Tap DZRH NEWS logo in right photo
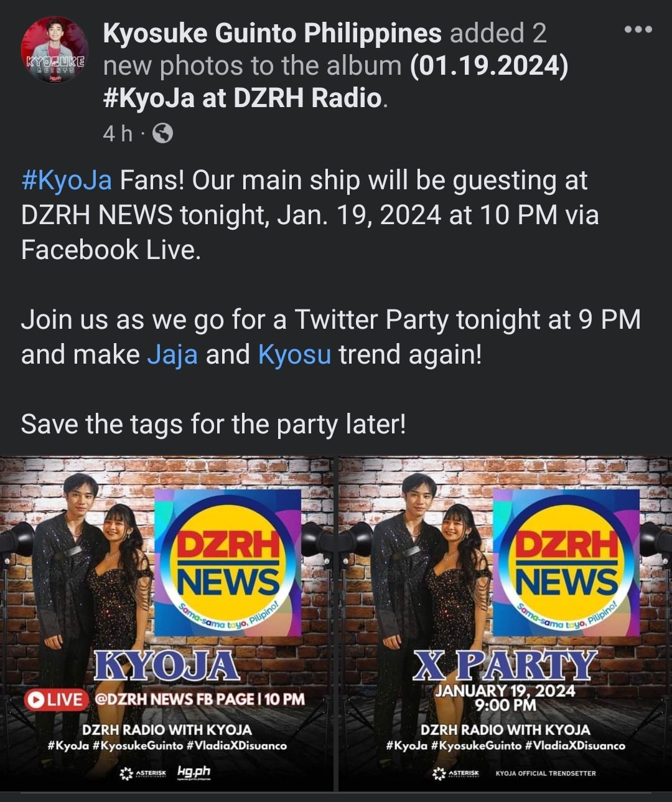 coord(566,562)
